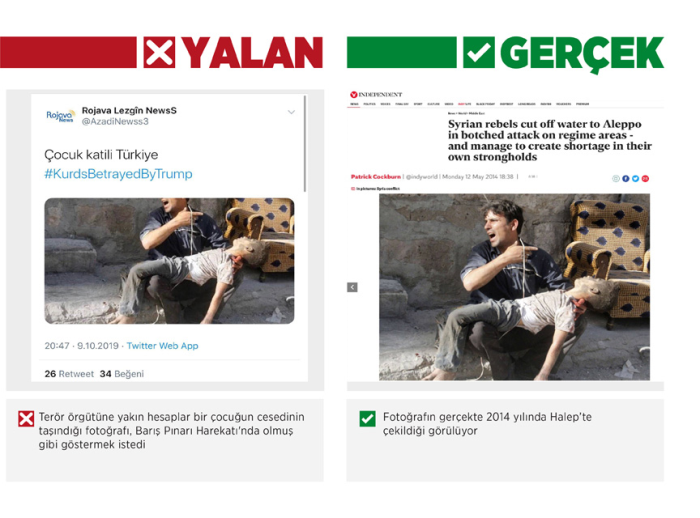Click the green checkmark box beside GERÇEK
The width and height of the screenshot is (700, 518).
479,53
